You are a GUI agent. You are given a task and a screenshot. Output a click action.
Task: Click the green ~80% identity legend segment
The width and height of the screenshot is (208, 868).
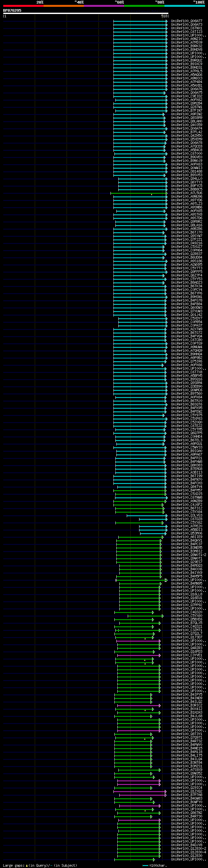pos(144,6)
